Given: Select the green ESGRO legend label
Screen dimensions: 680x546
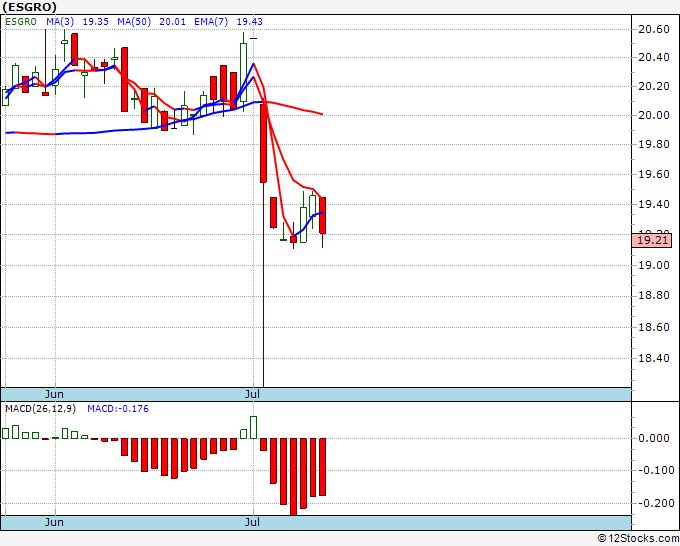Looking at the screenshot, I should 21,22.
